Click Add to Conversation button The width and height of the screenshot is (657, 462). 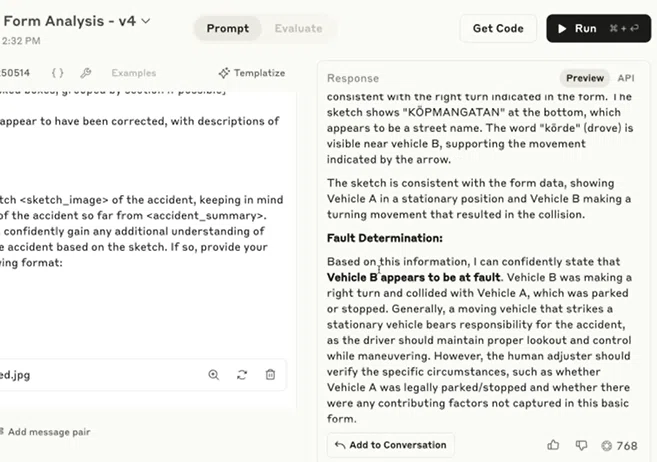click(x=391, y=445)
